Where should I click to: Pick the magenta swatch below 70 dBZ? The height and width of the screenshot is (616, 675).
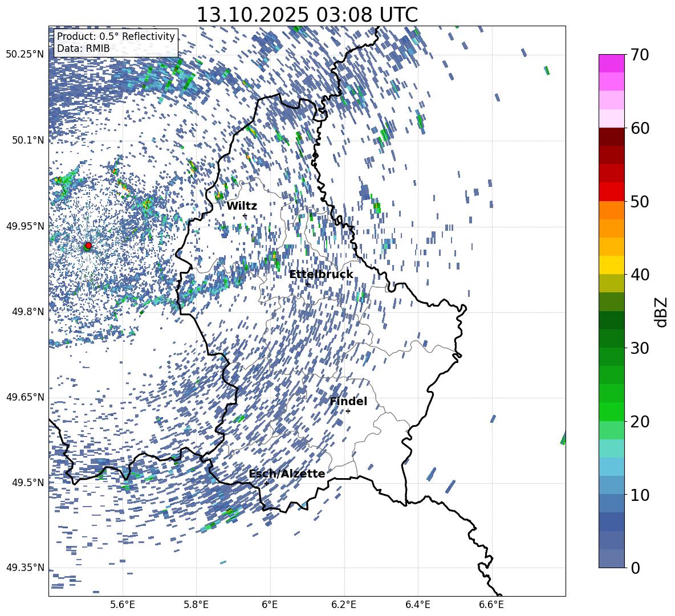click(611, 63)
